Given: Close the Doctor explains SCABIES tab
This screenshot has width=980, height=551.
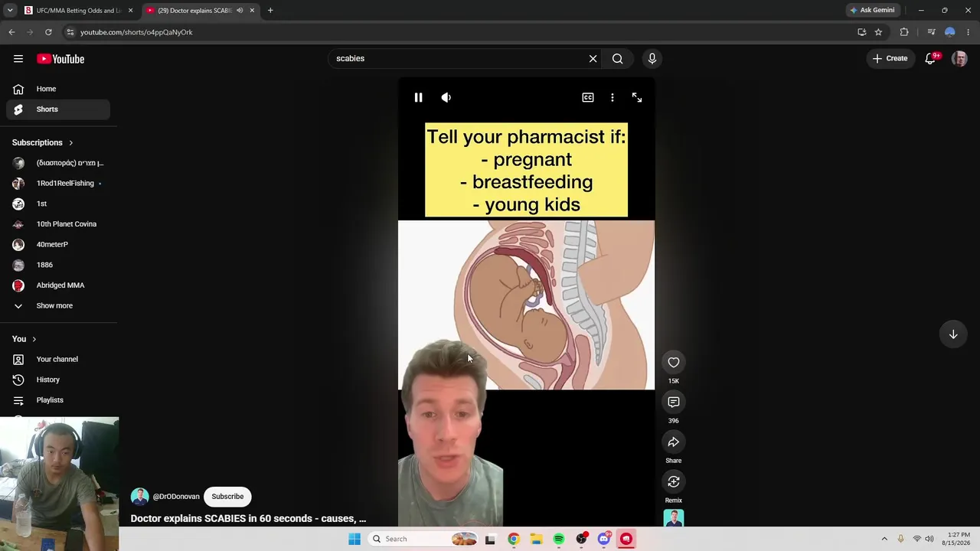Looking at the screenshot, I should [x=252, y=11].
